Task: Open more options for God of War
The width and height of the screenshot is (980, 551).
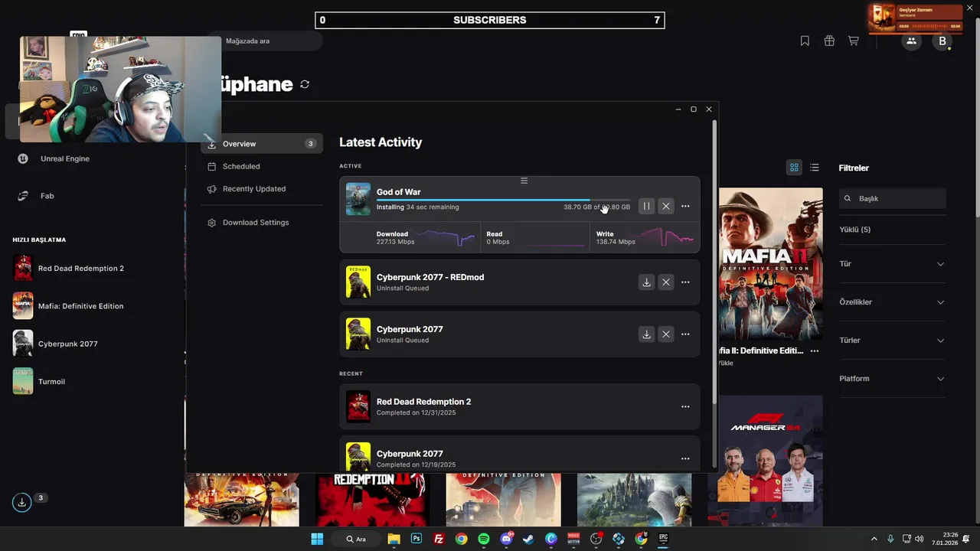Action: tap(685, 206)
